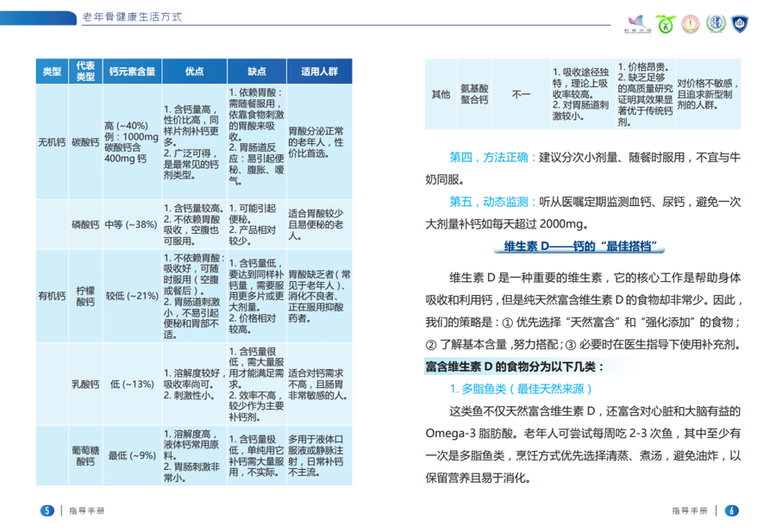
Task: Click the 对价格不敏感 suitability cell
Action: (709, 94)
